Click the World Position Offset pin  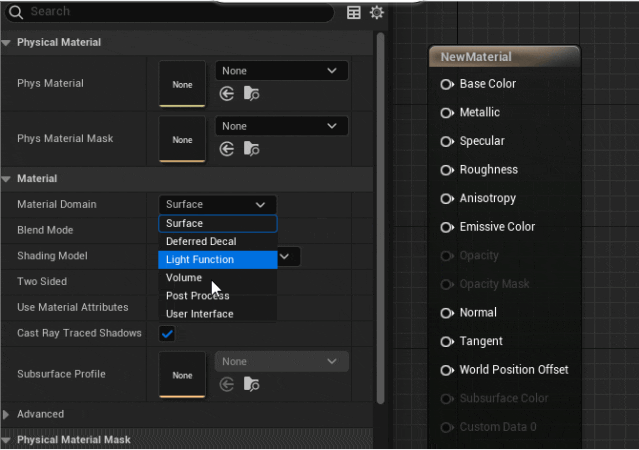(447, 370)
